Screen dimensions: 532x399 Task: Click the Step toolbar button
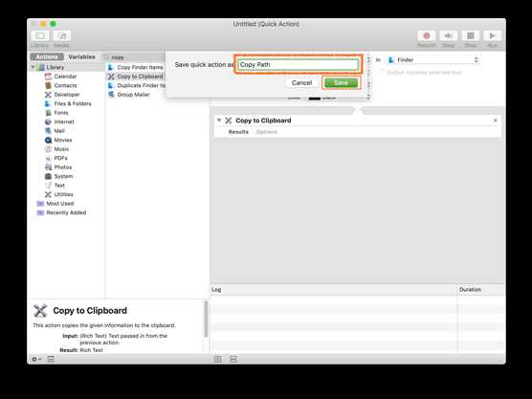click(448, 35)
